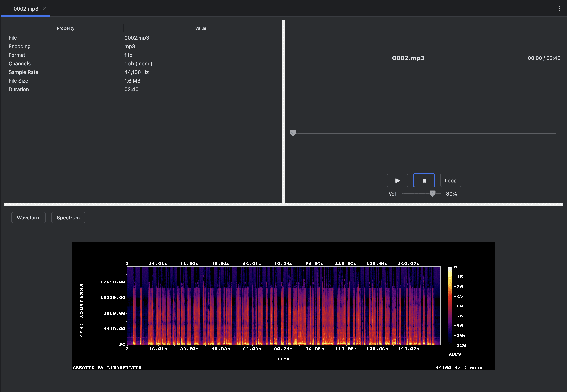The height and width of the screenshot is (392, 567).
Task: Click the Value column header
Action: click(x=201, y=28)
